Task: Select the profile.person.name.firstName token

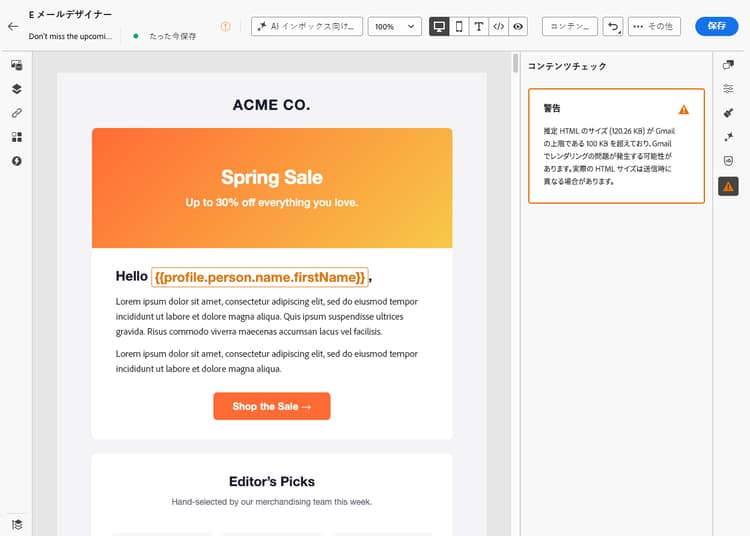Action: 260,277
